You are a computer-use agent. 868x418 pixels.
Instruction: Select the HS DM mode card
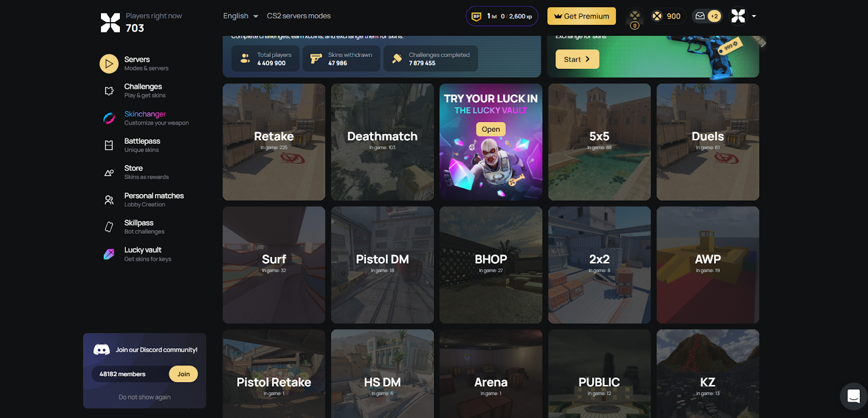point(382,374)
